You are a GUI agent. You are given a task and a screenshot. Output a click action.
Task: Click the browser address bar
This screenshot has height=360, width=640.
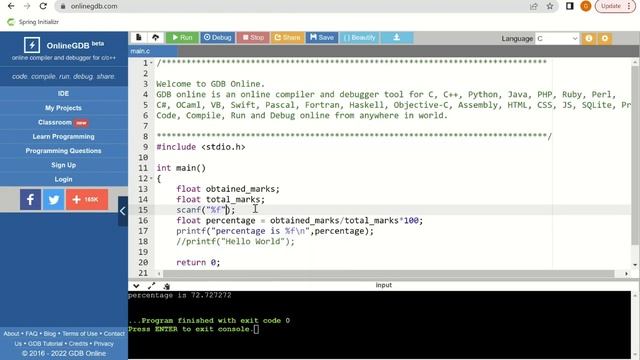point(294,6)
